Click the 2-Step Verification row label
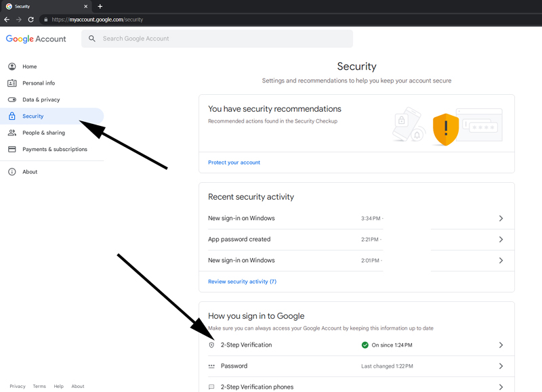Viewport: 542px width, 392px height. pos(247,345)
